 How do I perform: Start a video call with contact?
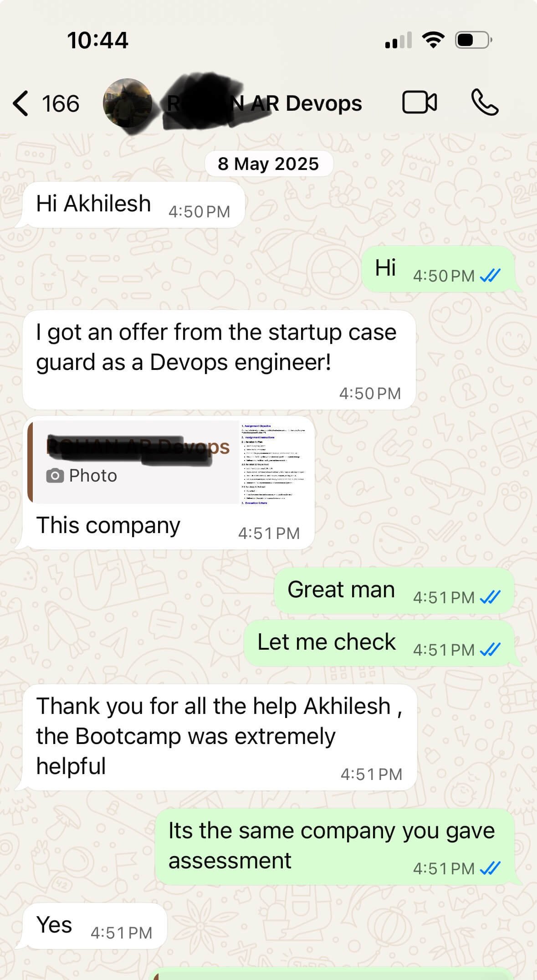(x=419, y=103)
